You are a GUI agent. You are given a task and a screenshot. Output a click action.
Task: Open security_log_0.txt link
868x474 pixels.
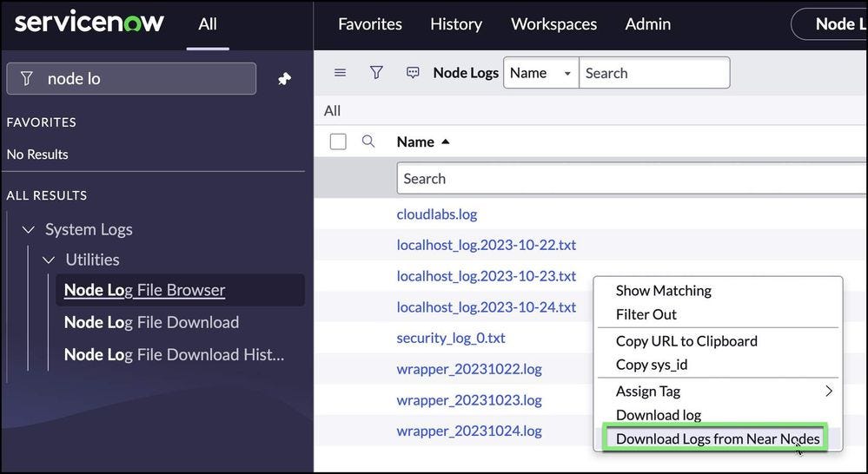pyautogui.click(x=451, y=338)
